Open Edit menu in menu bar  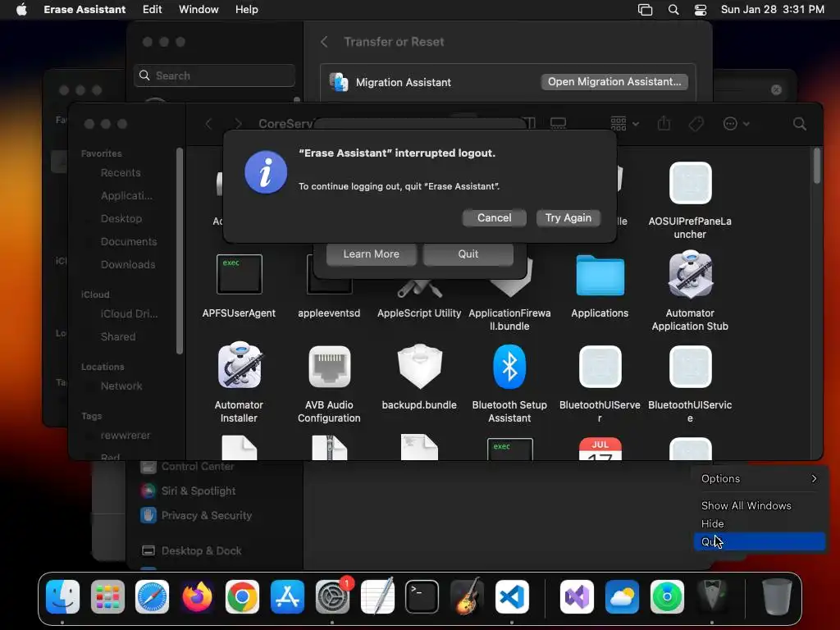pos(152,10)
